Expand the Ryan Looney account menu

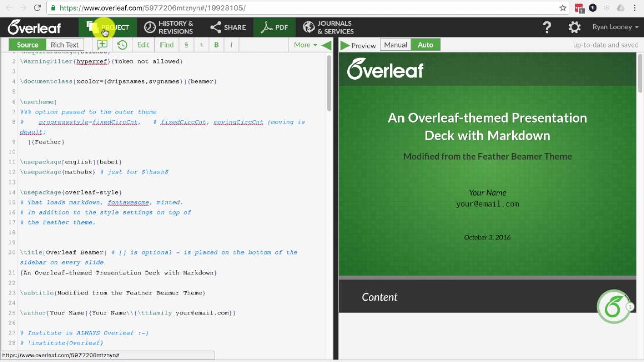pos(615,27)
